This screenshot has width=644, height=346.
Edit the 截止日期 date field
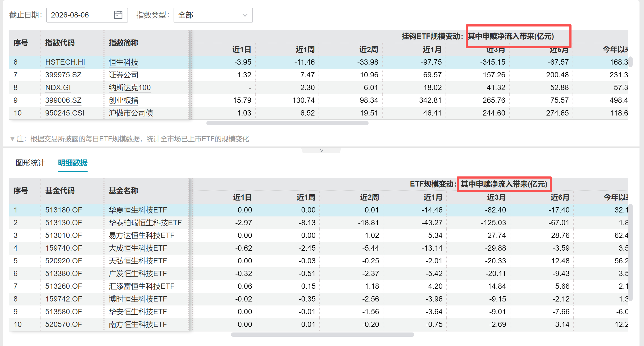tap(87, 15)
